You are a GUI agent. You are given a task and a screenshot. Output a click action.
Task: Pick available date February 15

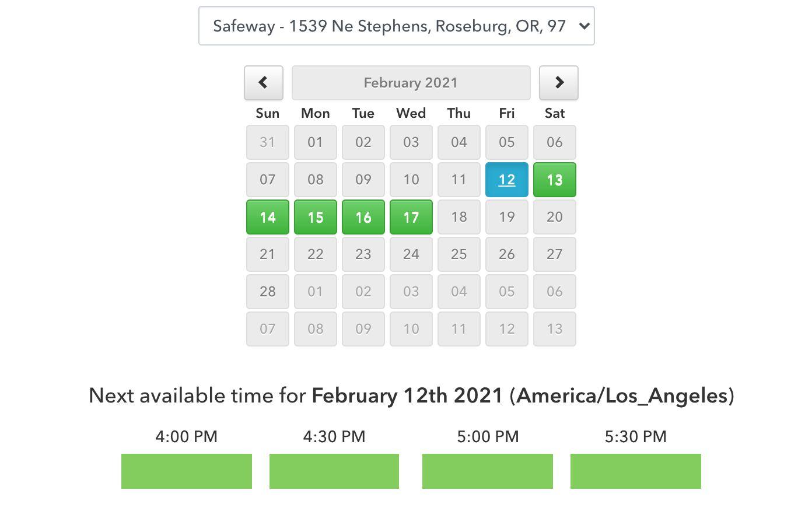316,217
